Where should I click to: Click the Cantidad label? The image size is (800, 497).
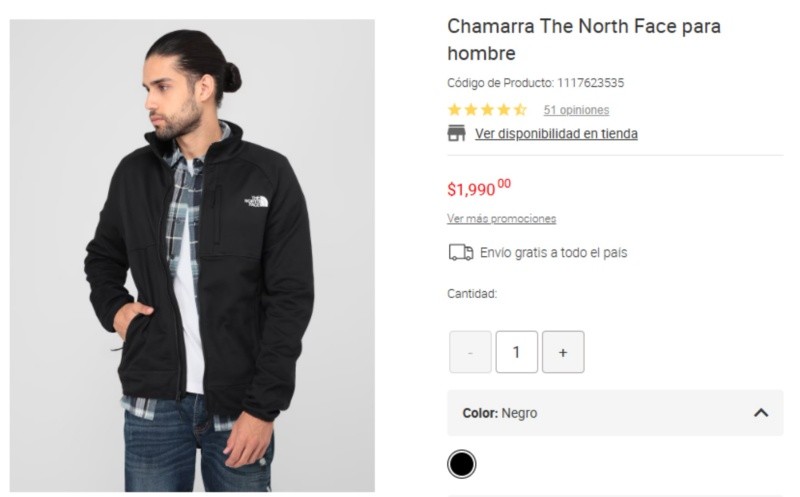tap(472, 294)
